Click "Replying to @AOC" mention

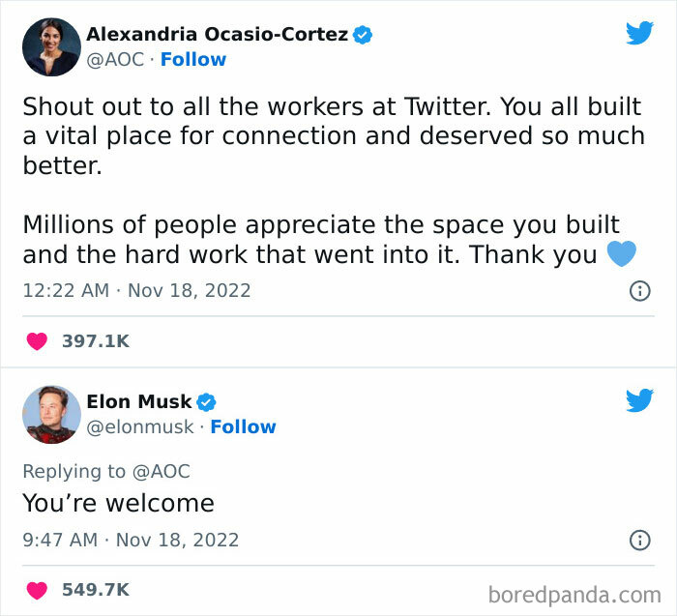(x=161, y=471)
